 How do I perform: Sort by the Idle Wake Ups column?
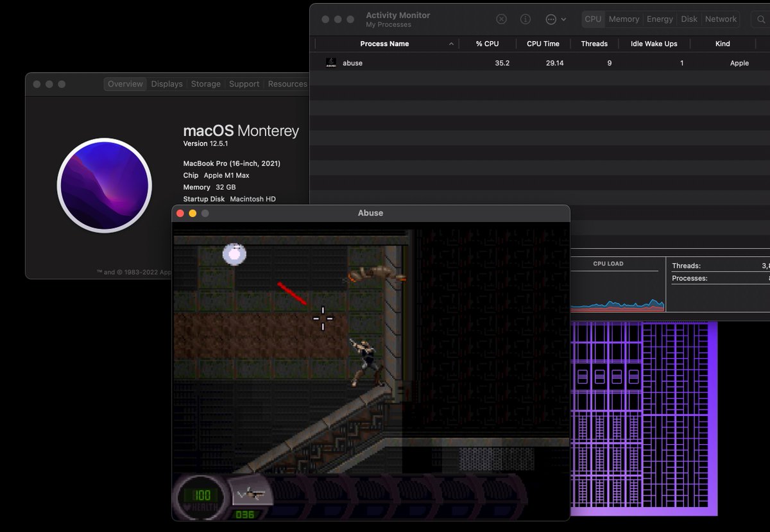point(654,44)
